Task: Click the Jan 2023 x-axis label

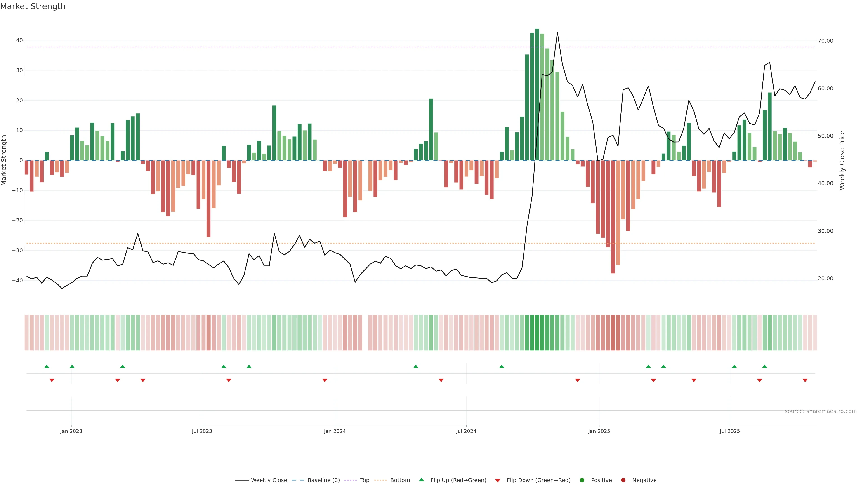Action: point(71,431)
